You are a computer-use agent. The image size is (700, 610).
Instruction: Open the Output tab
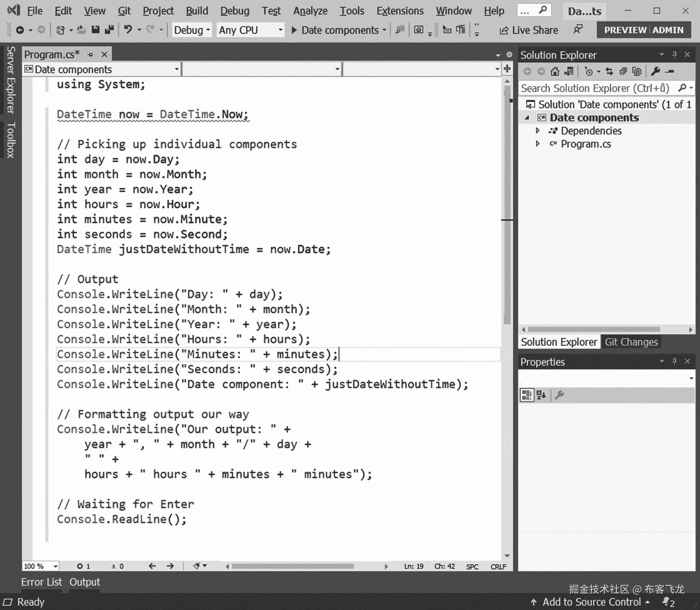[x=84, y=582]
